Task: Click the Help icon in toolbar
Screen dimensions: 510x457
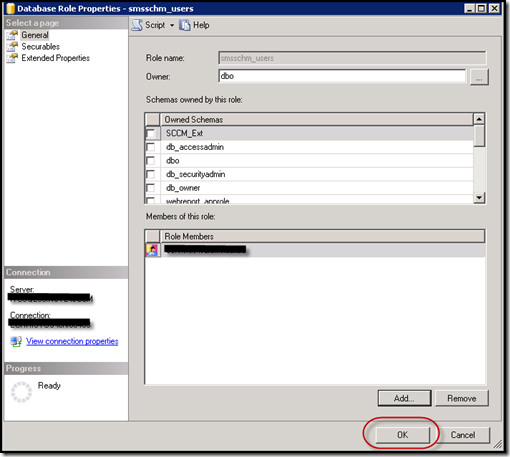Action: click(184, 25)
